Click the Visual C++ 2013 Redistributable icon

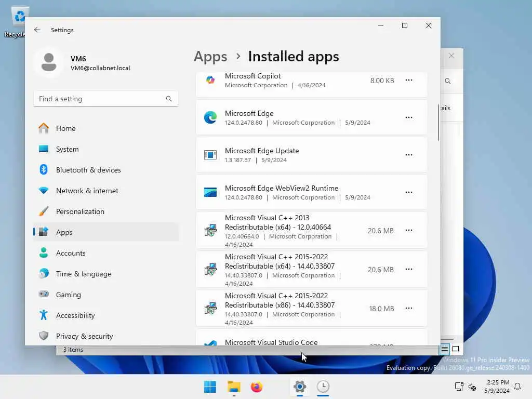click(x=210, y=230)
